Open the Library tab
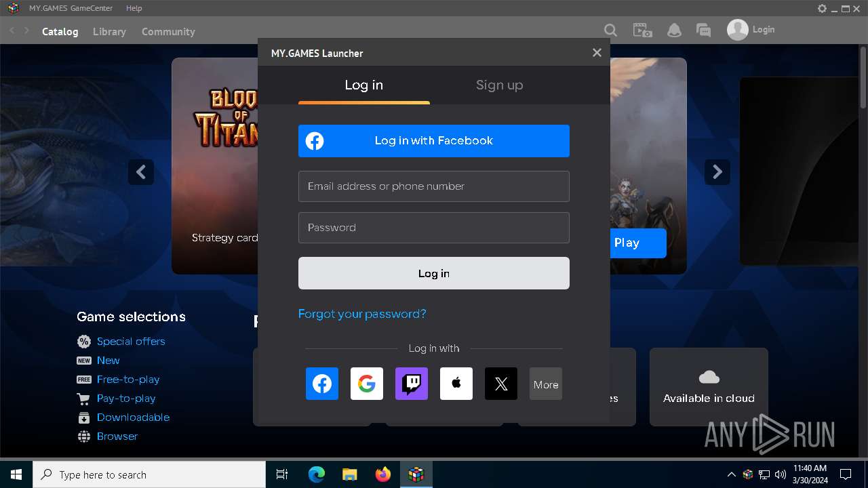868x488 pixels. coord(109,31)
